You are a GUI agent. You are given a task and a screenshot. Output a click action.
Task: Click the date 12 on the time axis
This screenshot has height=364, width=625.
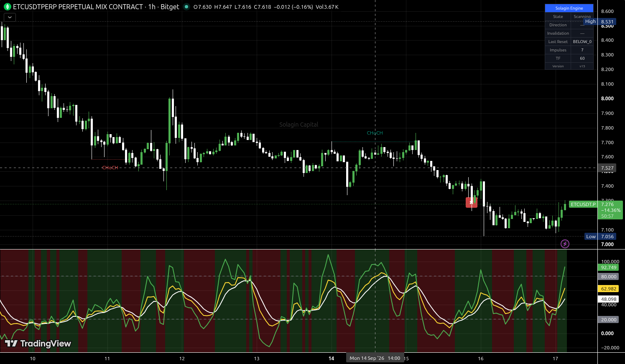[x=182, y=359]
